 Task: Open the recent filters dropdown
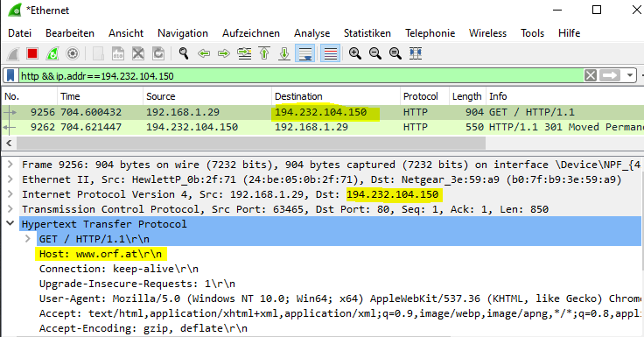630,75
